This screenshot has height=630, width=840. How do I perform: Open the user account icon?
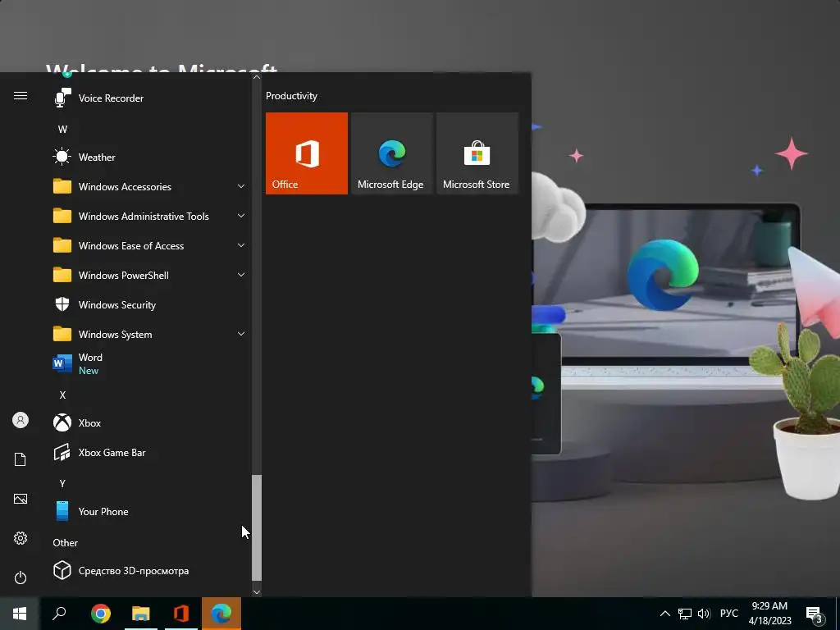[21, 420]
